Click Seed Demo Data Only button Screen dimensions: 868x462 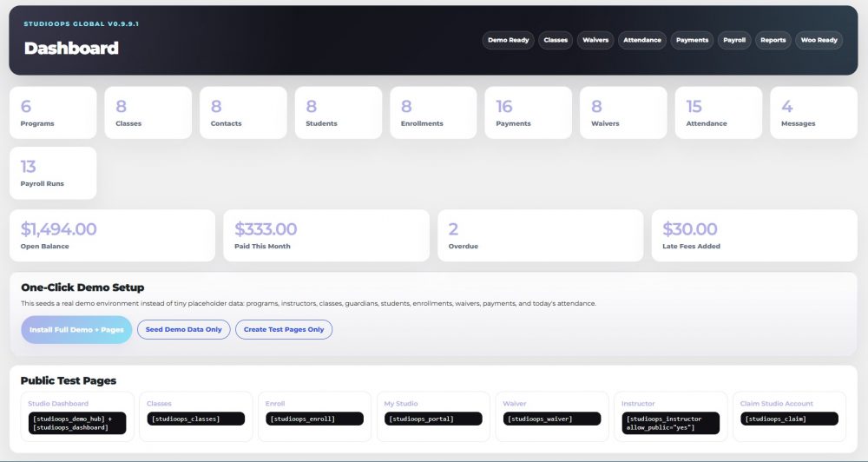(184, 330)
